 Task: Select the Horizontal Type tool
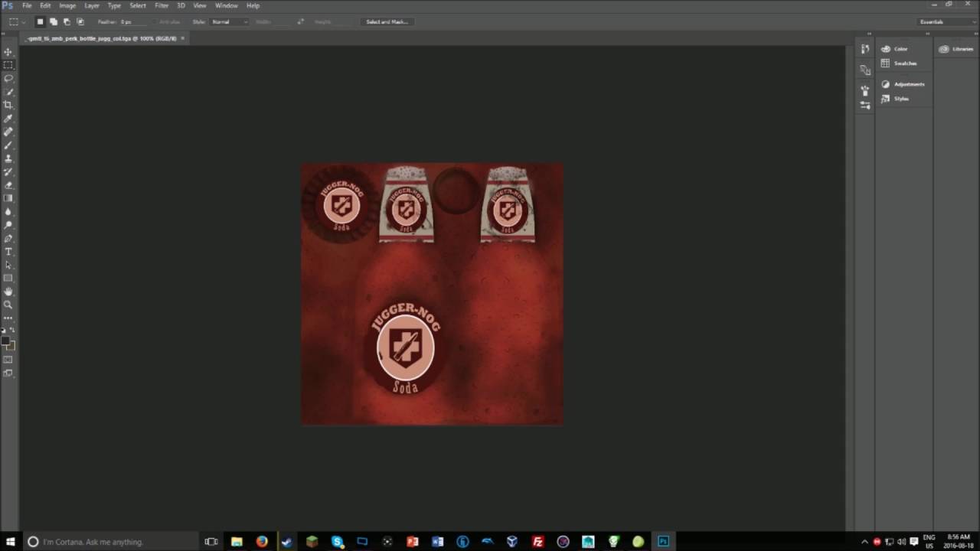(x=8, y=252)
